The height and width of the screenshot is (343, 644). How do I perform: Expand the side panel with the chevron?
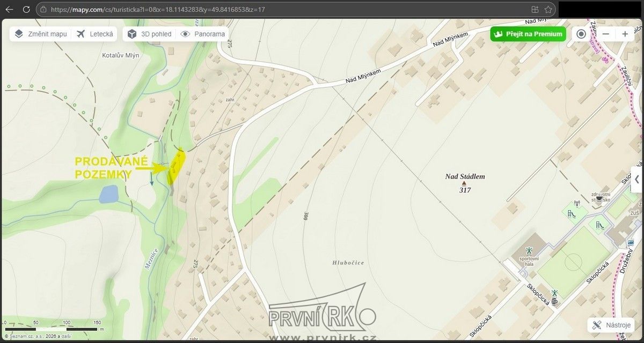coord(637,180)
